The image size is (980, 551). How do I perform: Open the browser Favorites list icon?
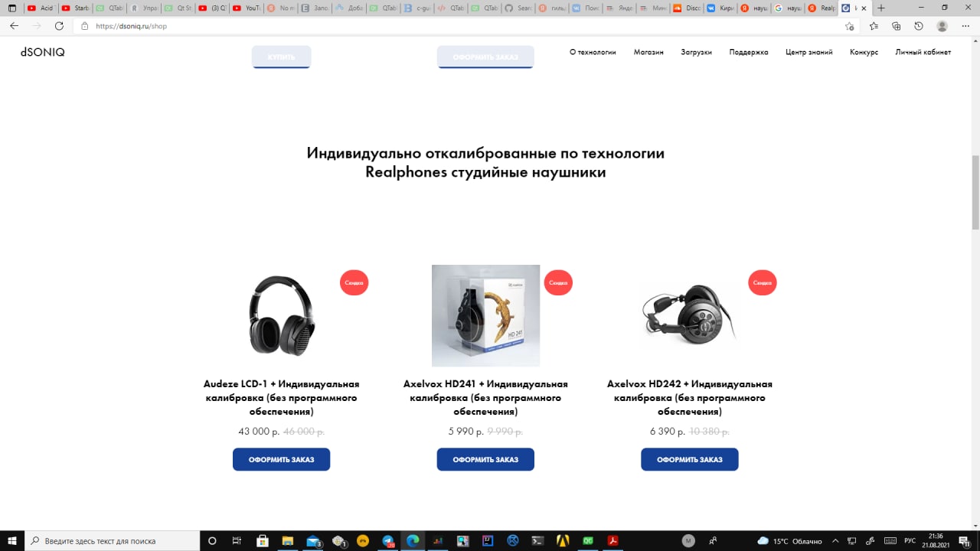point(874,26)
